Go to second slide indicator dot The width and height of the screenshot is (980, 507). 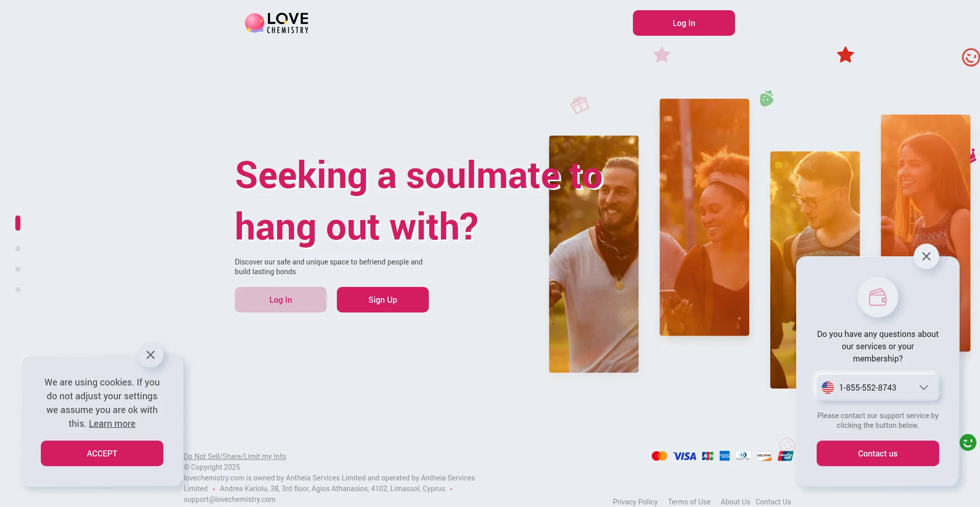[x=18, y=249]
